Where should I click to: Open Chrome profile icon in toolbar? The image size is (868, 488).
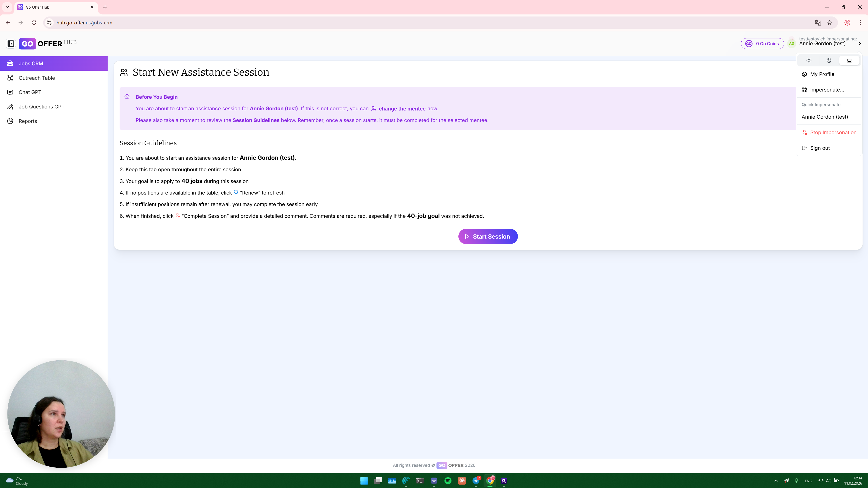tap(847, 23)
